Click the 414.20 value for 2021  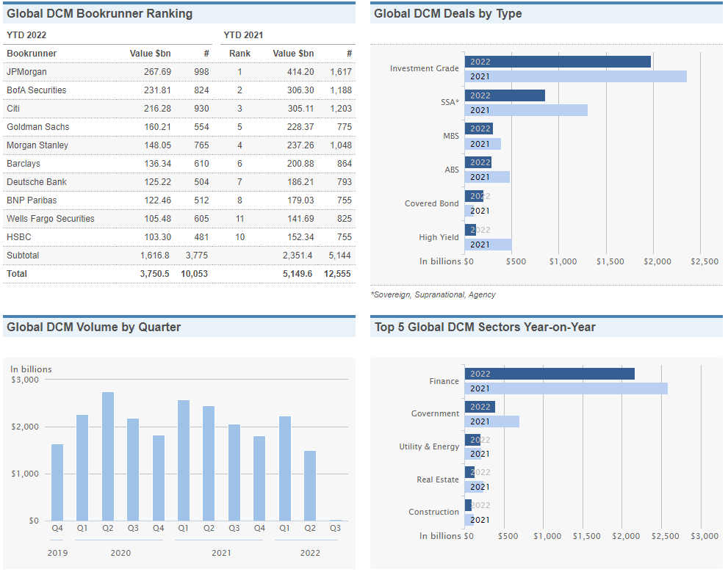[x=300, y=72]
